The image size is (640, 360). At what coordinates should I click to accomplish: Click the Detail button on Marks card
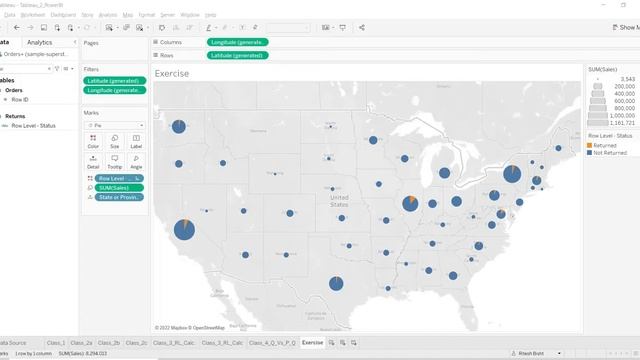(x=93, y=162)
